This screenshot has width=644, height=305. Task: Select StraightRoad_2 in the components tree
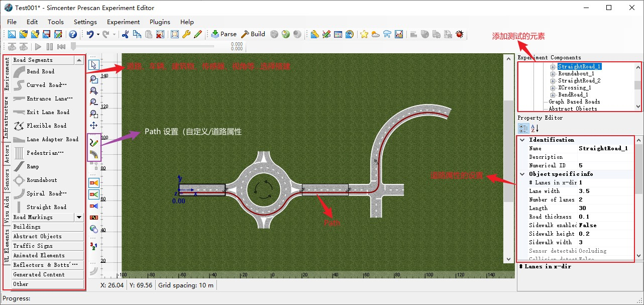[579, 80]
